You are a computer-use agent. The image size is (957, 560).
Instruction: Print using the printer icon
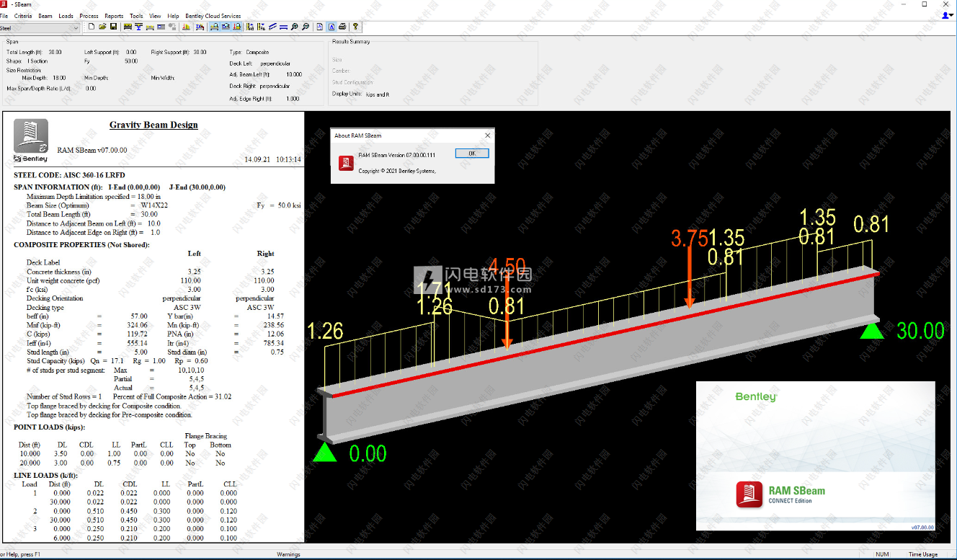(x=342, y=27)
